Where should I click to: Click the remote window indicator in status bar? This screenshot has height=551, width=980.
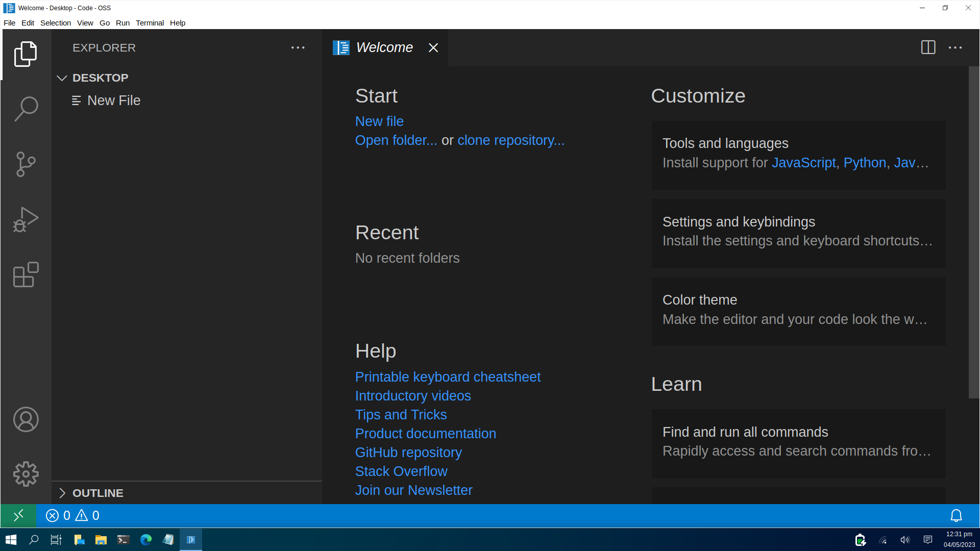pos(18,516)
